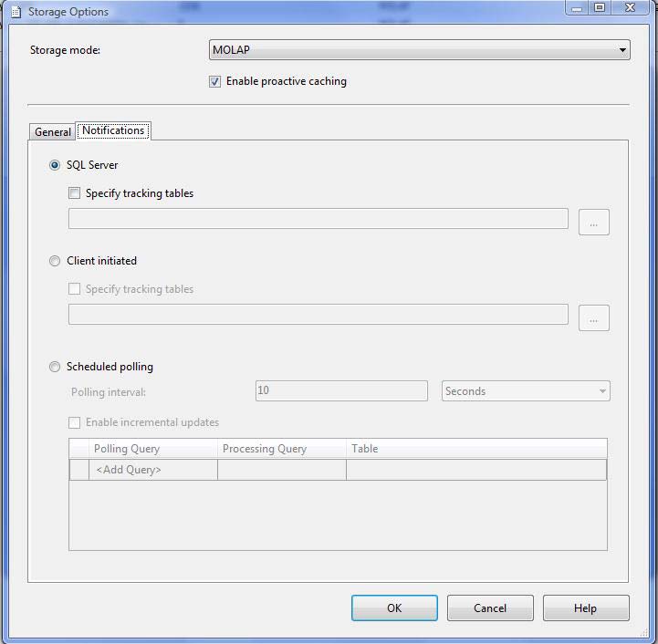This screenshot has width=658, height=644.
Task: Select the Notifications tab
Action: coord(113,130)
